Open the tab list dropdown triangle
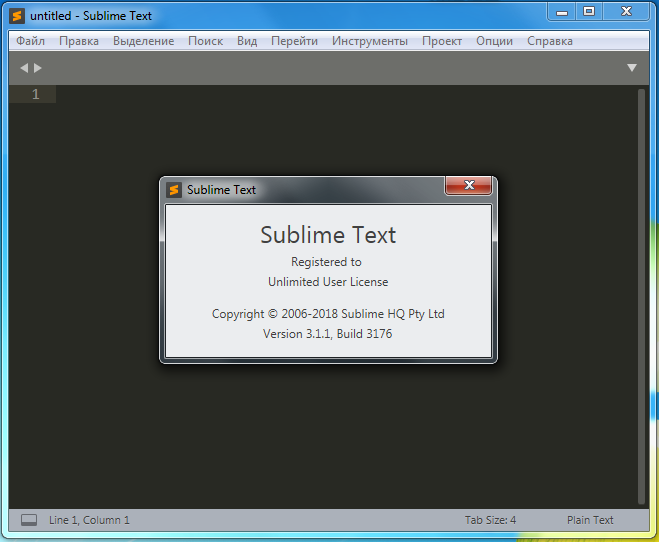 [x=632, y=68]
